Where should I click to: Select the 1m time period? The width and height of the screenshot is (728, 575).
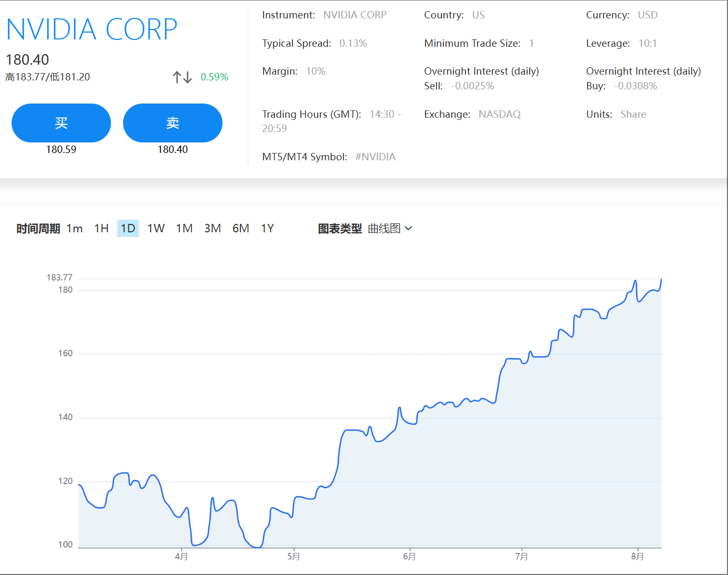pos(75,229)
